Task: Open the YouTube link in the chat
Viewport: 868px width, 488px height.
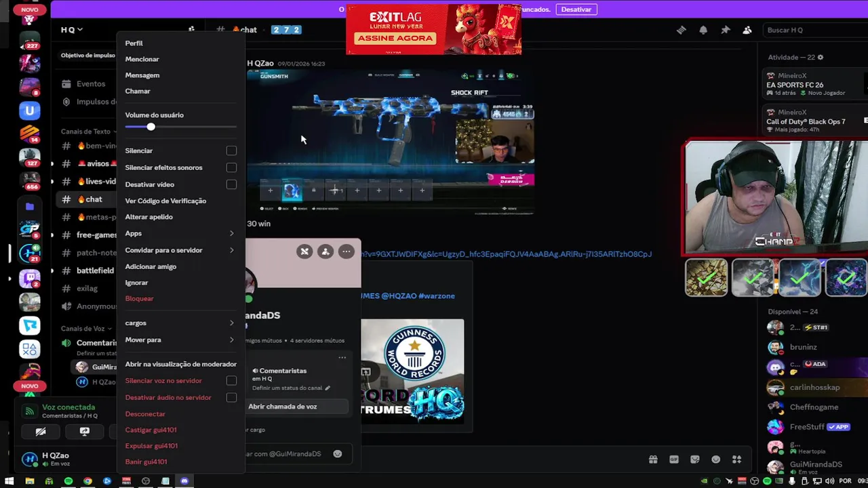Action: coord(506,254)
